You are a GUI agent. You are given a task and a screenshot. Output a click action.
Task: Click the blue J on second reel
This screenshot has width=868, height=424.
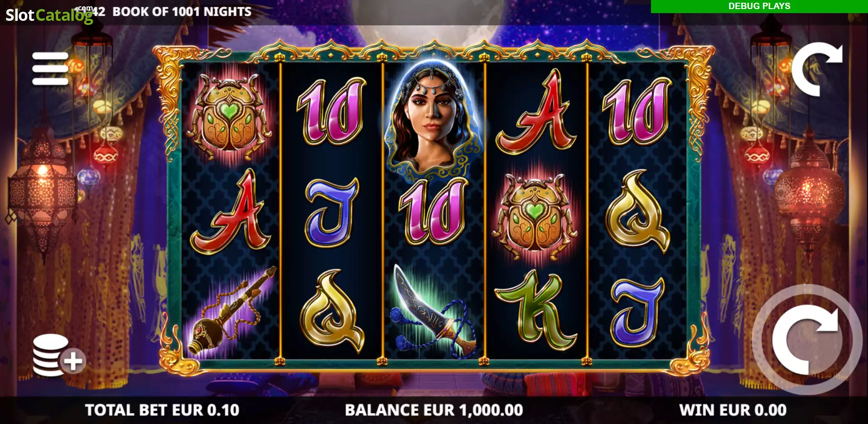(331, 212)
